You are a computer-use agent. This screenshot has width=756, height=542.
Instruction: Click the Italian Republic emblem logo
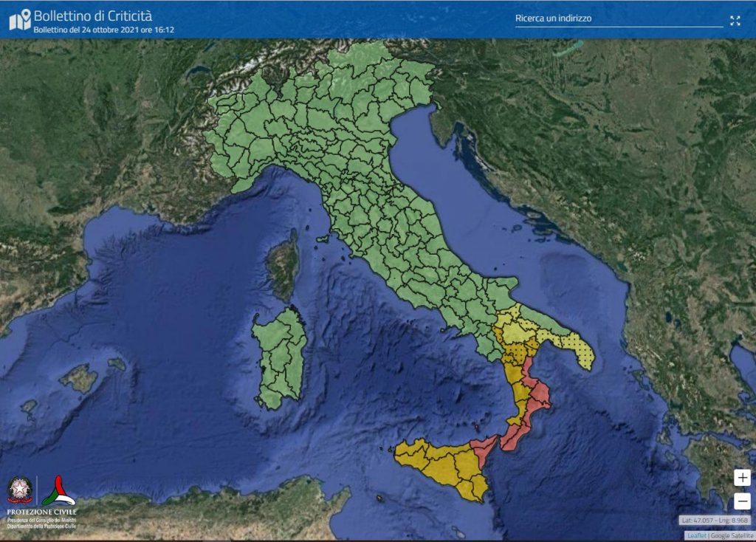[20, 490]
